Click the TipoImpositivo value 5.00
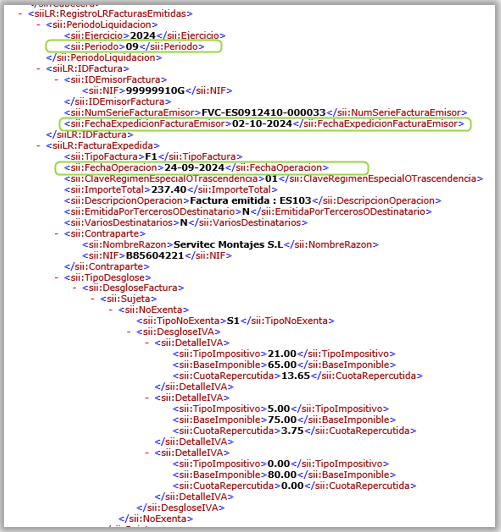Image resolution: width=501 pixels, height=532 pixels. click(x=279, y=408)
